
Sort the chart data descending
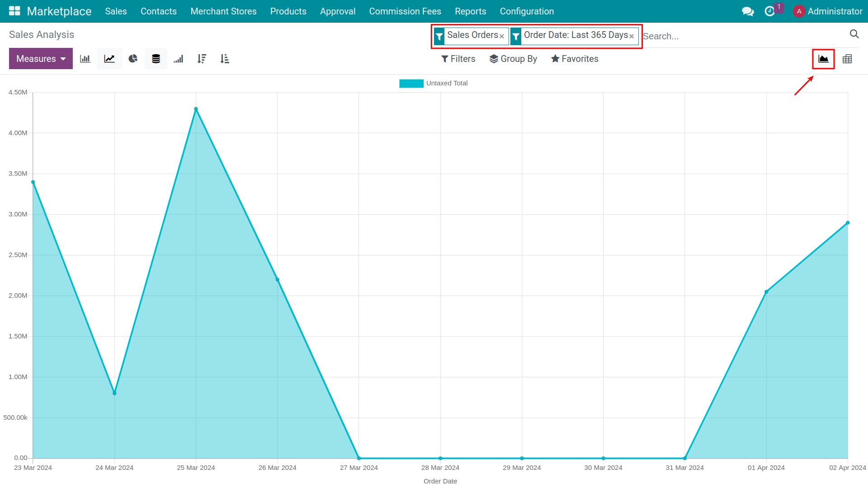(202, 59)
